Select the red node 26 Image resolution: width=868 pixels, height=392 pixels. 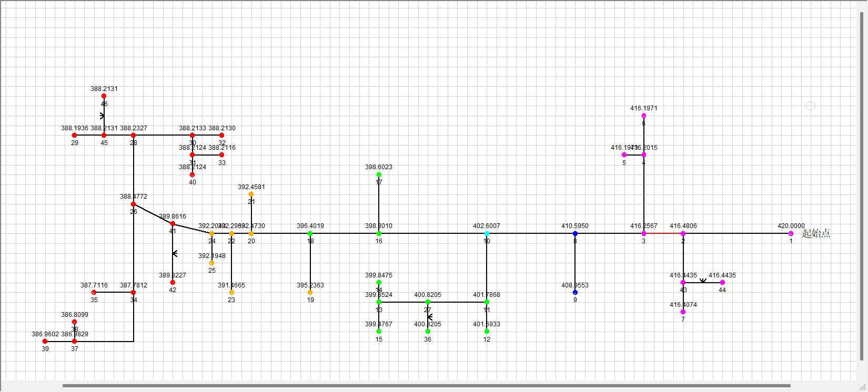pyautogui.click(x=133, y=204)
